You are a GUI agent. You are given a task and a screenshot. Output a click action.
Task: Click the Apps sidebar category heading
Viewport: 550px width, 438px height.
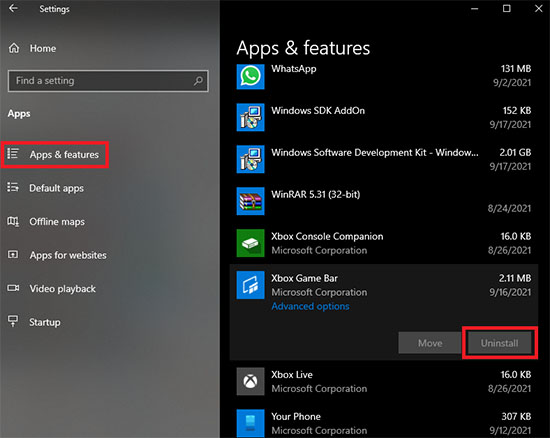(x=19, y=114)
